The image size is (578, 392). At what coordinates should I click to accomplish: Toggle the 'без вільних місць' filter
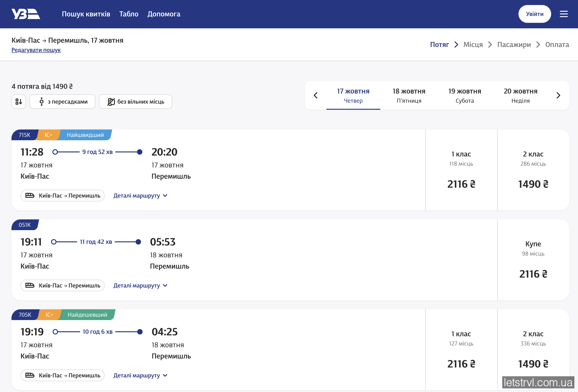pos(135,101)
